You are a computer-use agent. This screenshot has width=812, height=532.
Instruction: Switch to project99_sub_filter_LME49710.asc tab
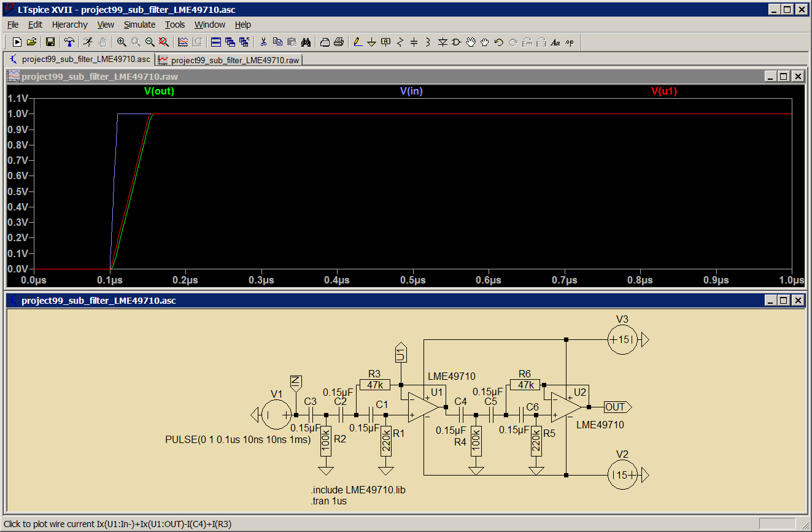[x=79, y=60]
